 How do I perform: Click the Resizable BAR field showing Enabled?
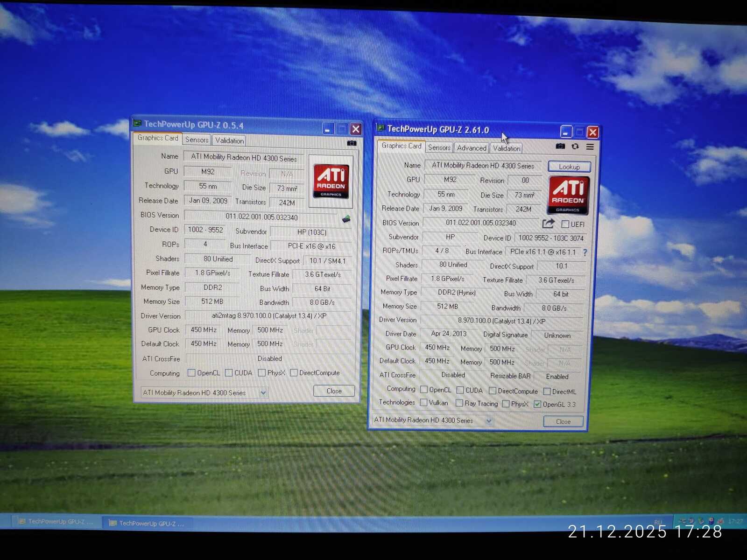pos(557,377)
